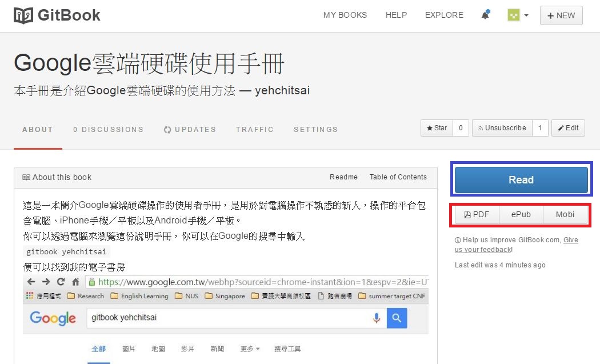Click the GitBook logo
This screenshot has width=600, height=364.
point(55,15)
